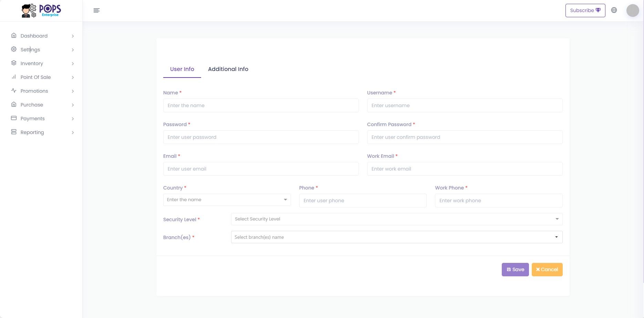Switch to the Additional Info tab
Image resolution: width=644 pixels, height=318 pixels.
[x=228, y=69]
